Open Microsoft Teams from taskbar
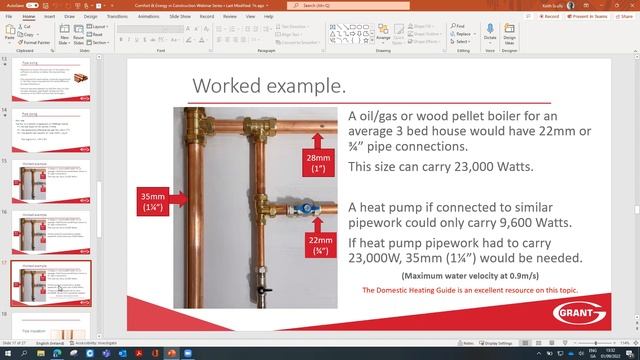This screenshot has height=360, width=640. tap(106, 353)
